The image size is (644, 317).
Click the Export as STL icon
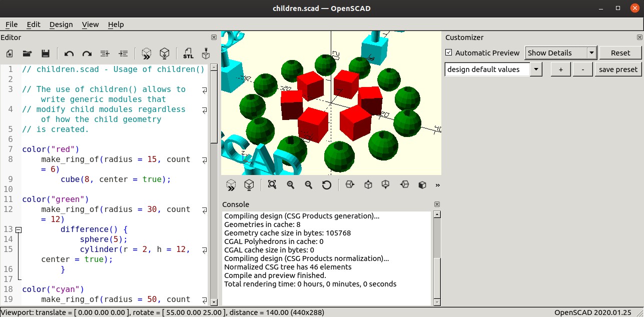(x=188, y=53)
